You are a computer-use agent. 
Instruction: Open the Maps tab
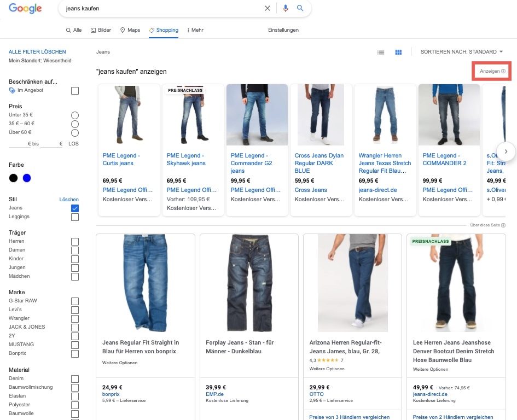130,30
